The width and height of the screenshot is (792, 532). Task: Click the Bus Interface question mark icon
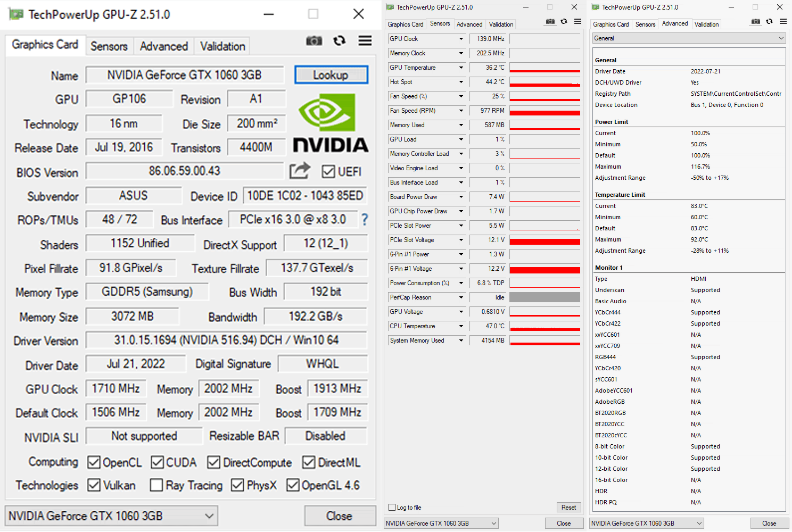(365, 219)
